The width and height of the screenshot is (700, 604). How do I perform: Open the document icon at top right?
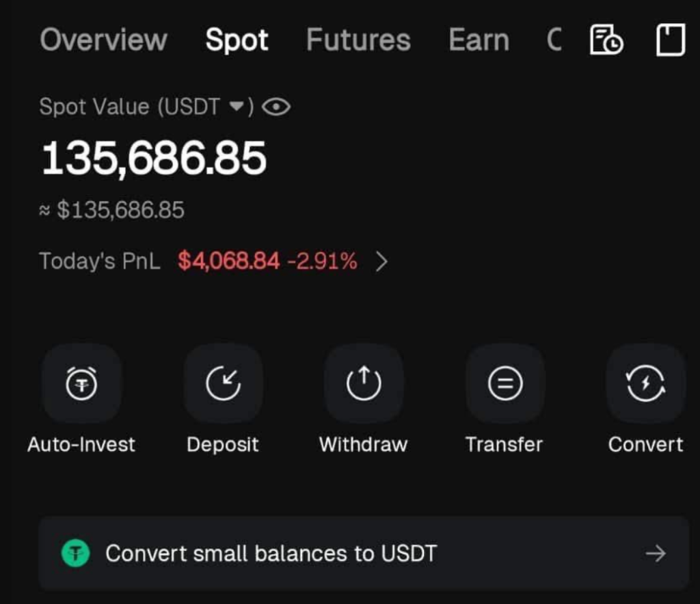670,40
